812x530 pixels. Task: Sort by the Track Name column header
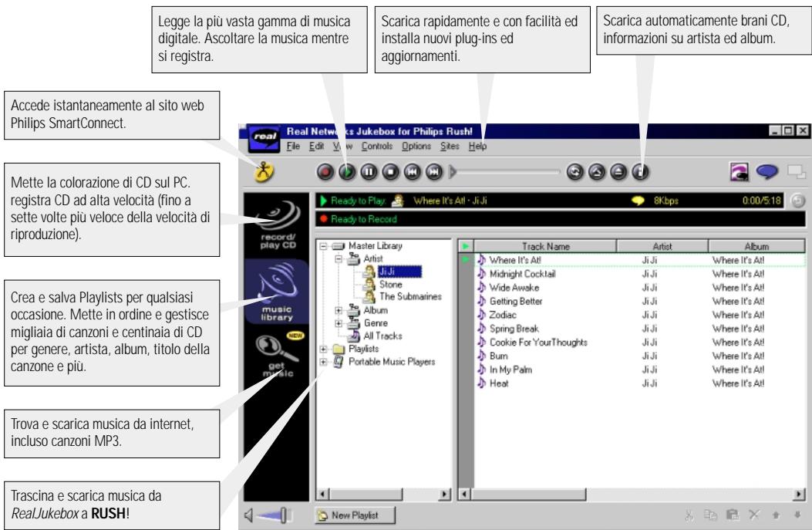pos(545,247)
